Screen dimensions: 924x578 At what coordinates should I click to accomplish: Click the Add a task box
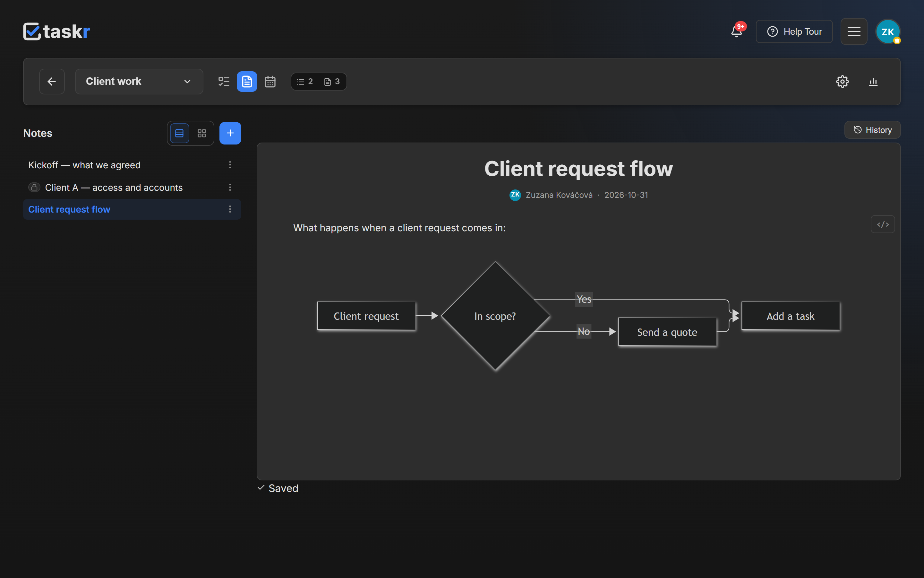point(791,316)
